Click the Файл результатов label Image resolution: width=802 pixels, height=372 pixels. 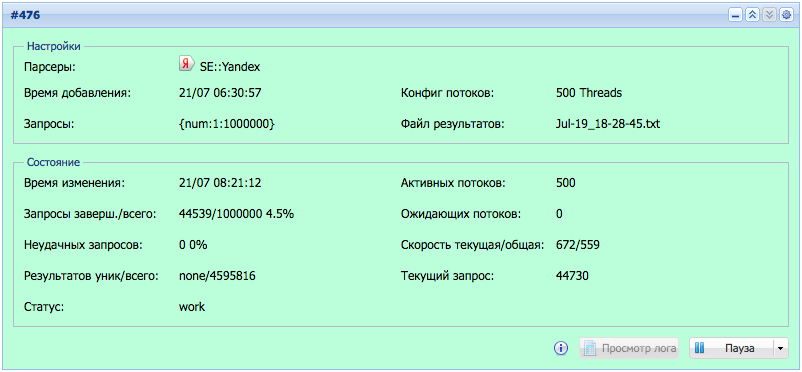click(x=453, y=124)
